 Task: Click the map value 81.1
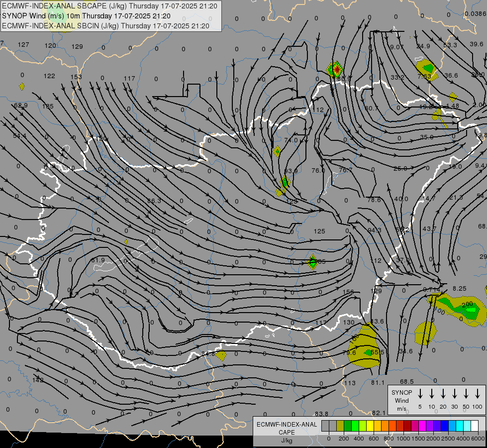378,382
